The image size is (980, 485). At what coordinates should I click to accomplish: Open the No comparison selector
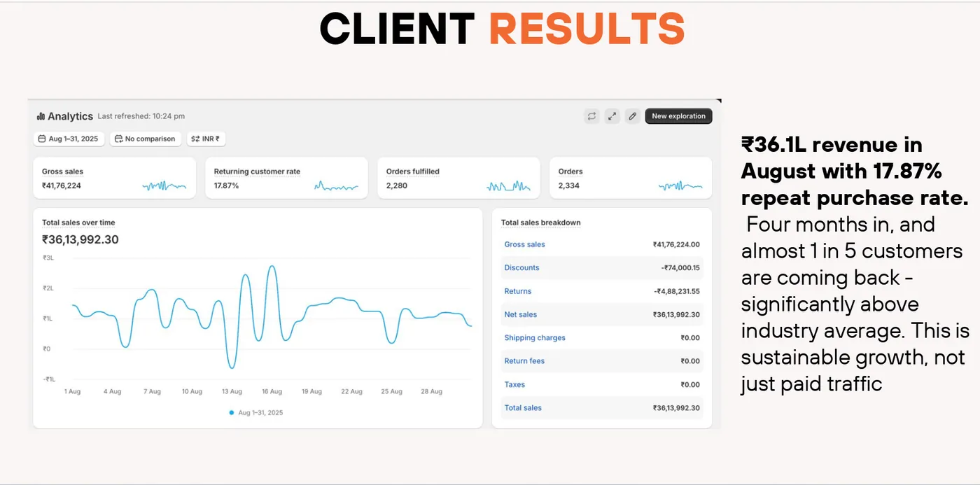[x=145, y=139]
